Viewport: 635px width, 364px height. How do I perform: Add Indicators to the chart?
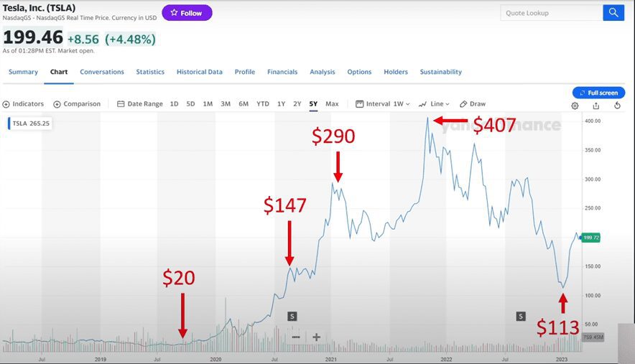23,104
